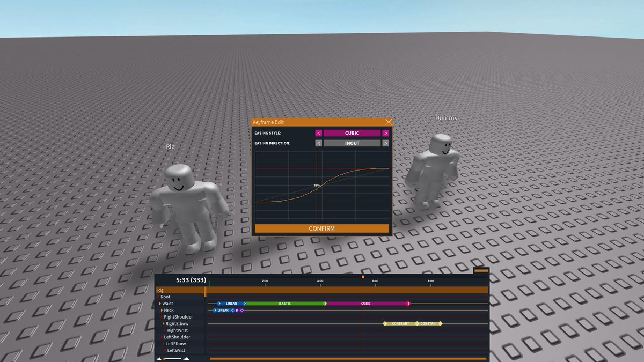The width and height of the screenshot is (644, 362).
Task: Select the Waist label in joint list
Action: pos(167,304)
